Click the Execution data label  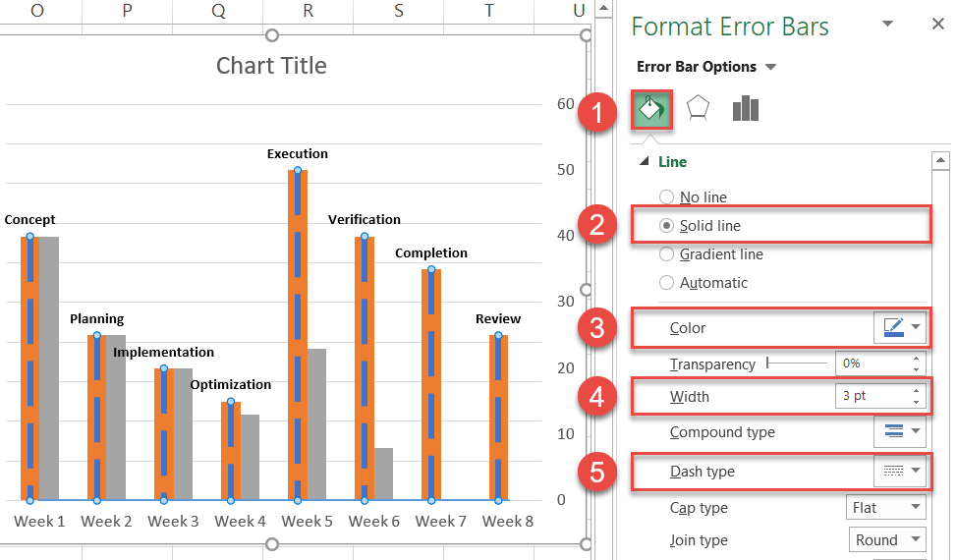(x=298, y=153)
